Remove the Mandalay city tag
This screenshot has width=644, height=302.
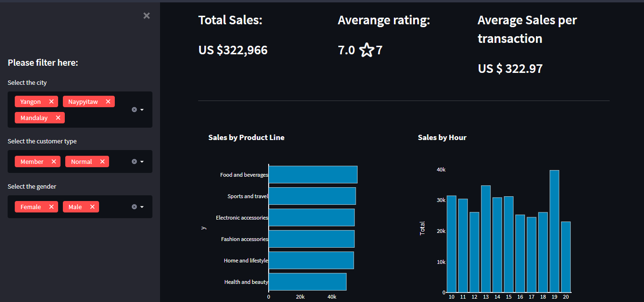(x=58, y=118)
